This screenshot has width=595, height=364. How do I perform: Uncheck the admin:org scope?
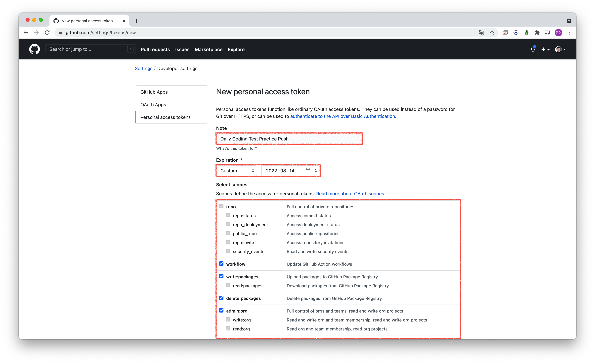coord(221,310)
